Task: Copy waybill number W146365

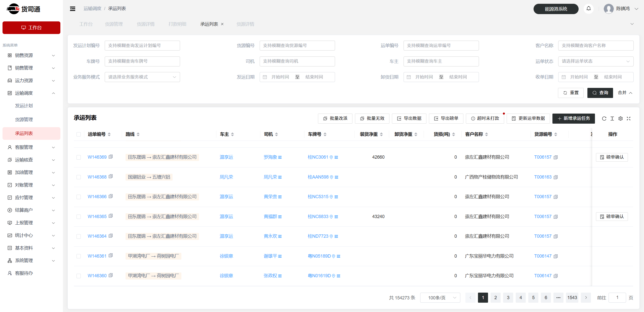Action: (111, 216)
